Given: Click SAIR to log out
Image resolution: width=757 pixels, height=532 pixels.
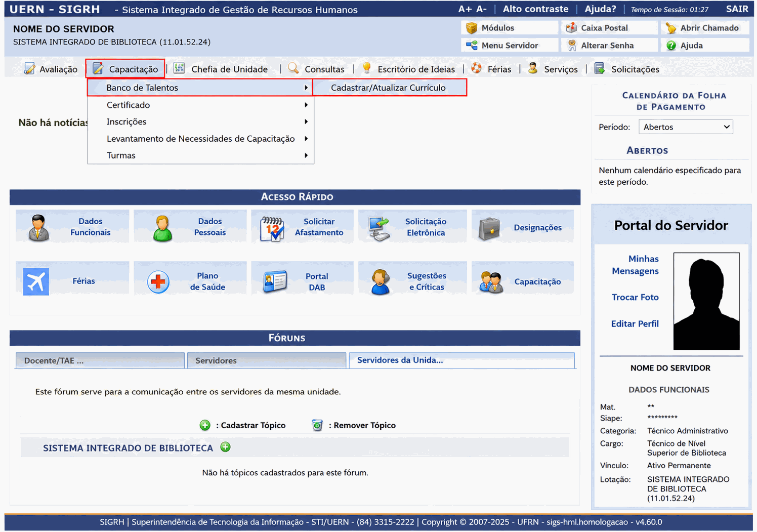Looking at the screenshot, I should 737,9.
